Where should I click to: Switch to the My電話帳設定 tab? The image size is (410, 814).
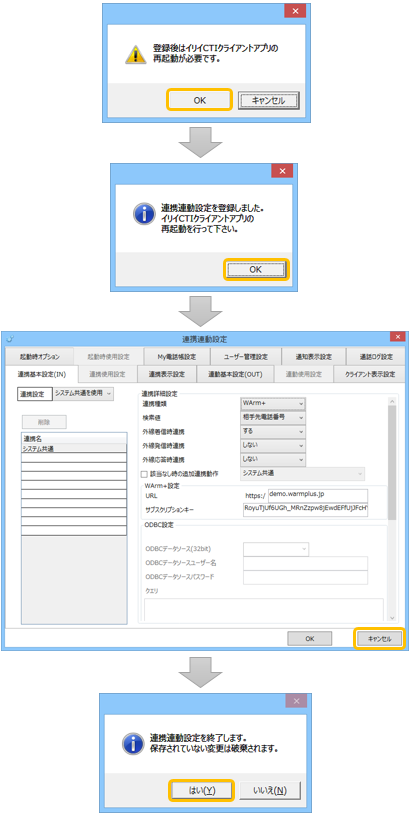[177, 357]
